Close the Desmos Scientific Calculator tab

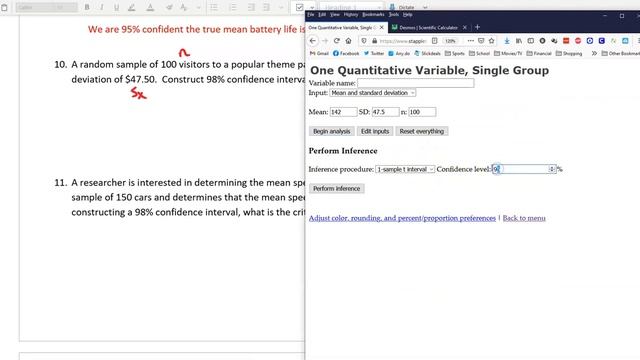coord(464,27)
